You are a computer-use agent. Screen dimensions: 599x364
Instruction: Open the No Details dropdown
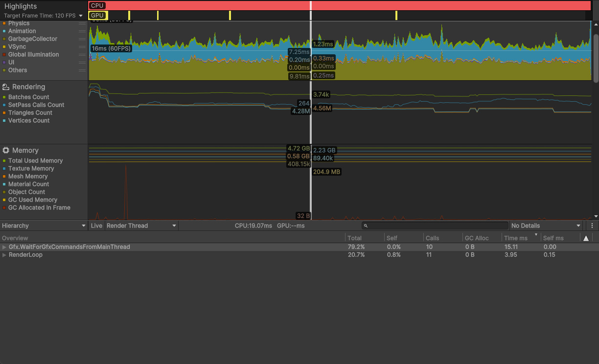(546, 226)
